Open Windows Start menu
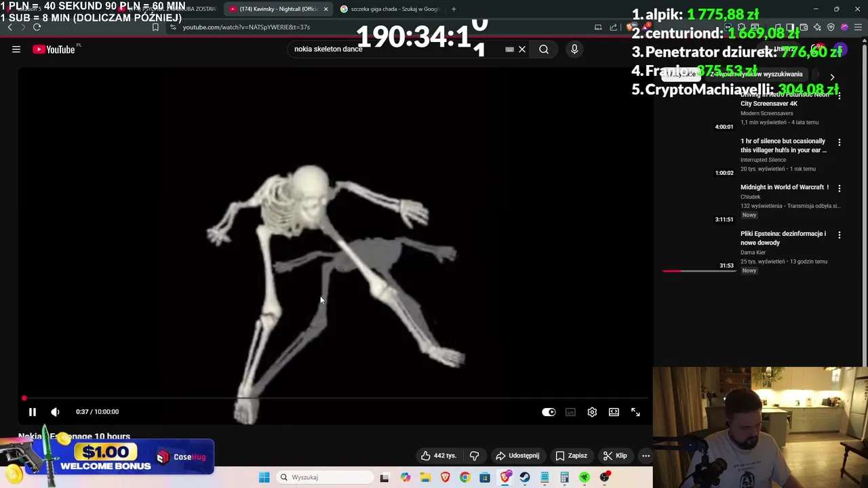The image size is (868, 488). pos(264,477)
